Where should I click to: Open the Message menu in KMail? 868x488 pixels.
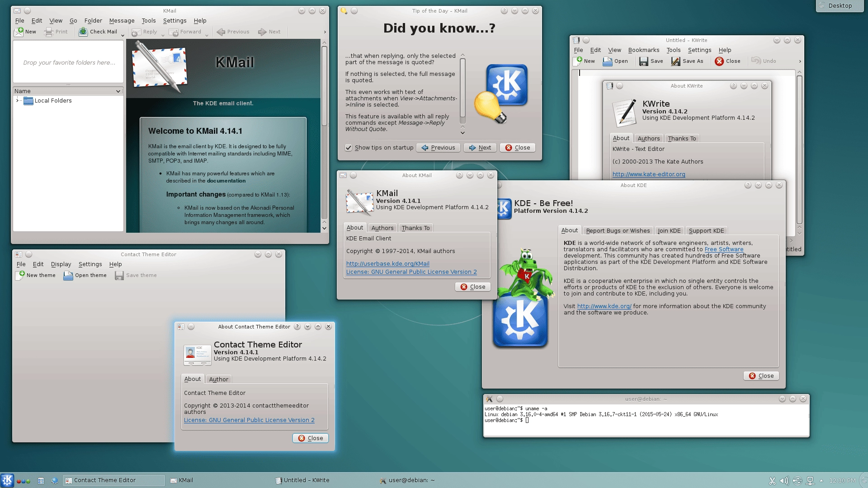122,21
